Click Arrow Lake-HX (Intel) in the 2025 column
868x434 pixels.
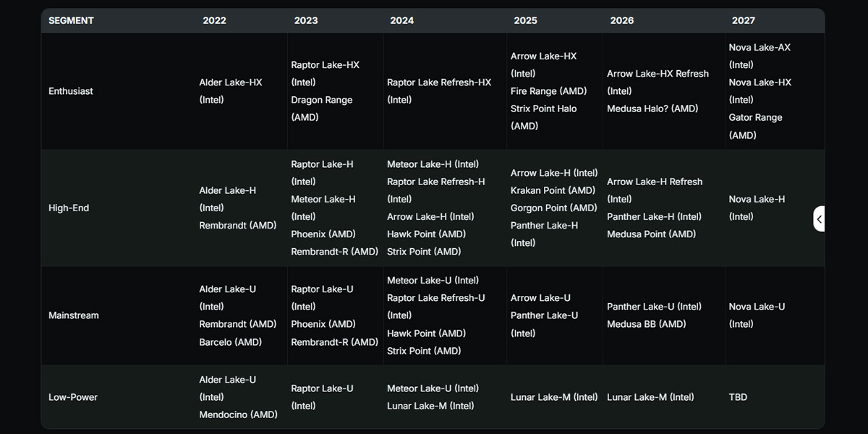(x=544, y=64)
